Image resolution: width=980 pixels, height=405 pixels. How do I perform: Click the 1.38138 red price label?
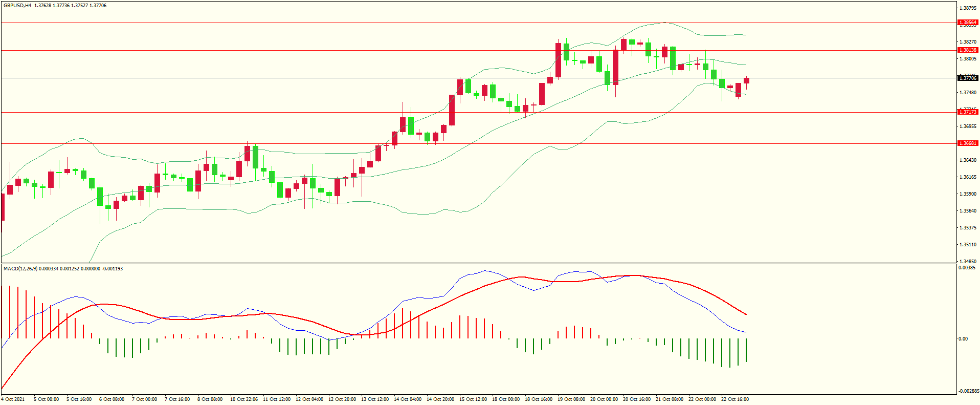[967, 50]
